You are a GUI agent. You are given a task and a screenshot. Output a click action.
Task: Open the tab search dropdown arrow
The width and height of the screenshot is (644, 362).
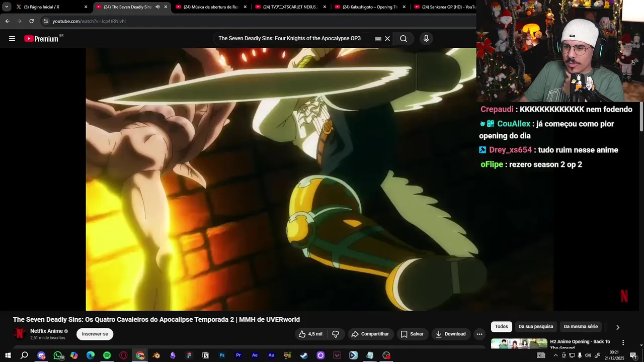pos(7,7)
